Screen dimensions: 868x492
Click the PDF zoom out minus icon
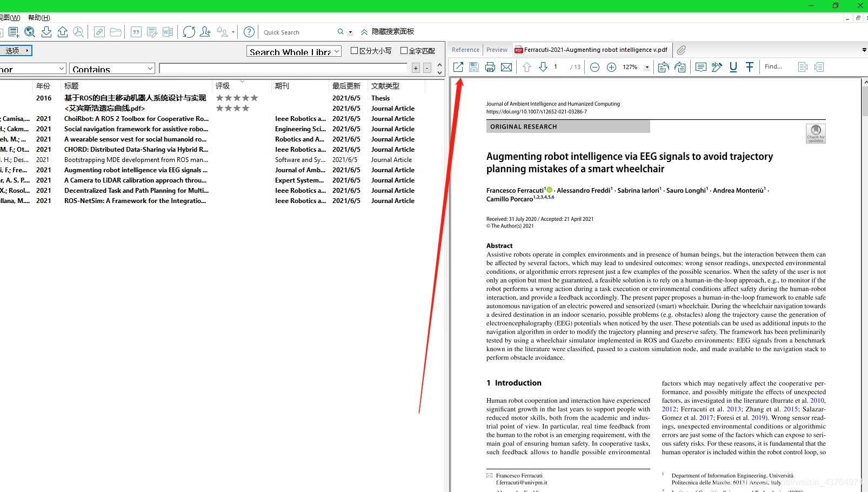595,67
